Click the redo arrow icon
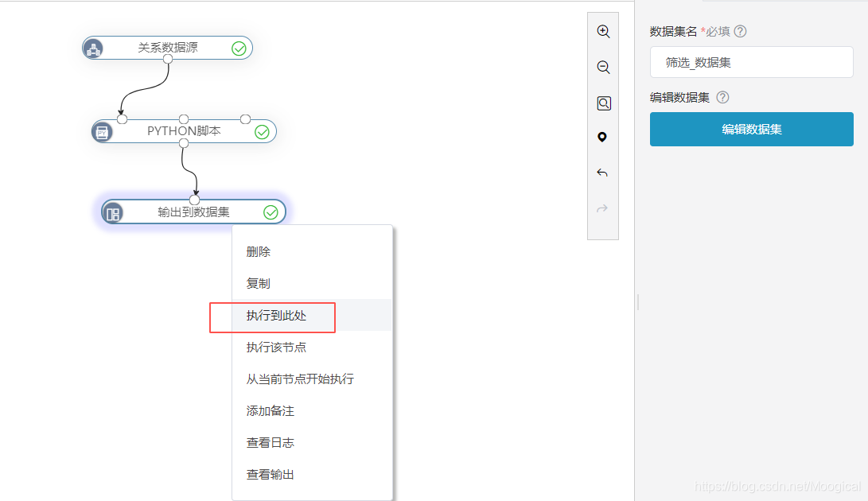Image resolution: width=868 pixels, height=501 pixels. click(602, 208)
